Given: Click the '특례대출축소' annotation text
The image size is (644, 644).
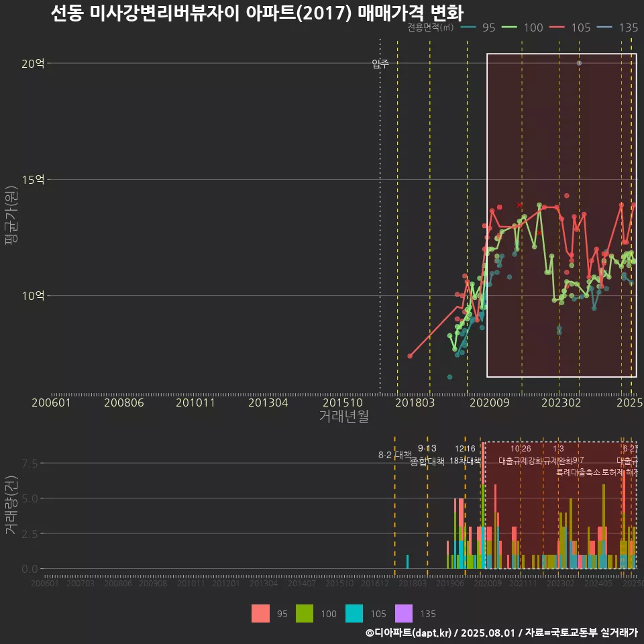Looking at the screenshot, I should (x=578, y=472).
